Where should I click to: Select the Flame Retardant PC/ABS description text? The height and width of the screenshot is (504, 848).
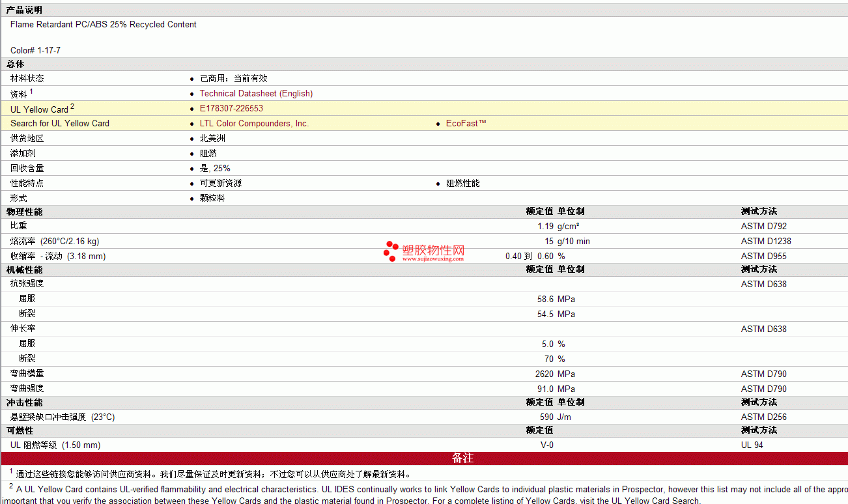click(x=104, y=25)
